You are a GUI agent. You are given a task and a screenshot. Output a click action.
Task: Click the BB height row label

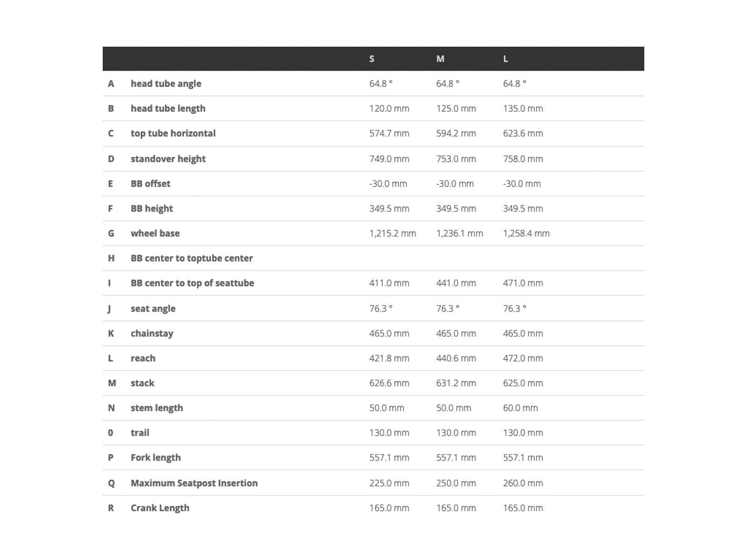[x=152, y=209]
